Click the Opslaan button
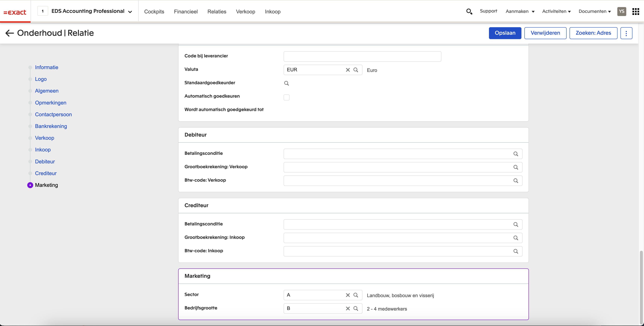Screen dimensions: 644x326 tap(505, 33)
